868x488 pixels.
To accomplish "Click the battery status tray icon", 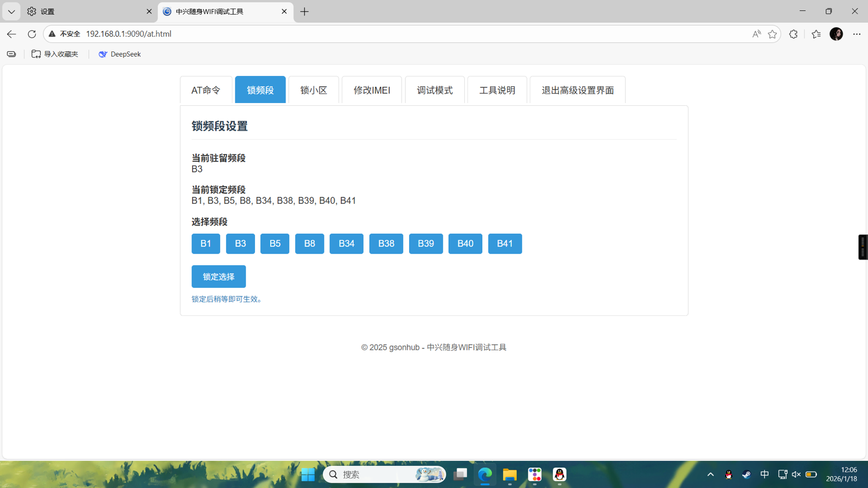I will pos(811,475).
